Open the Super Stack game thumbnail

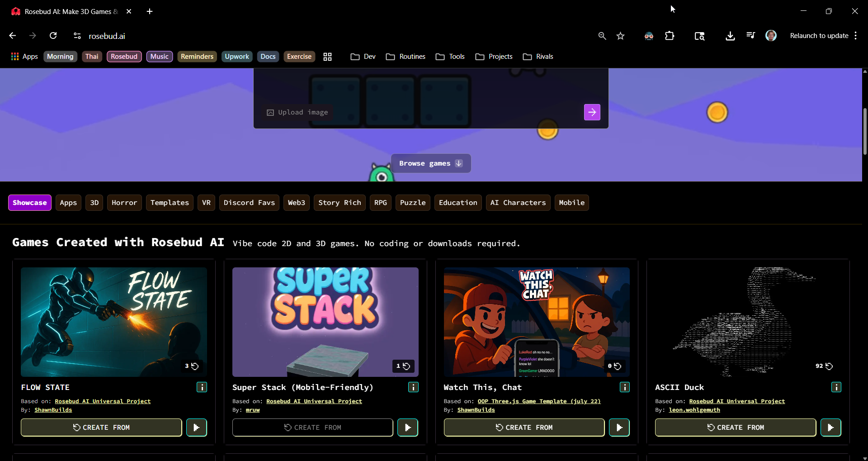pyautogui.click(x=325, y=322)
